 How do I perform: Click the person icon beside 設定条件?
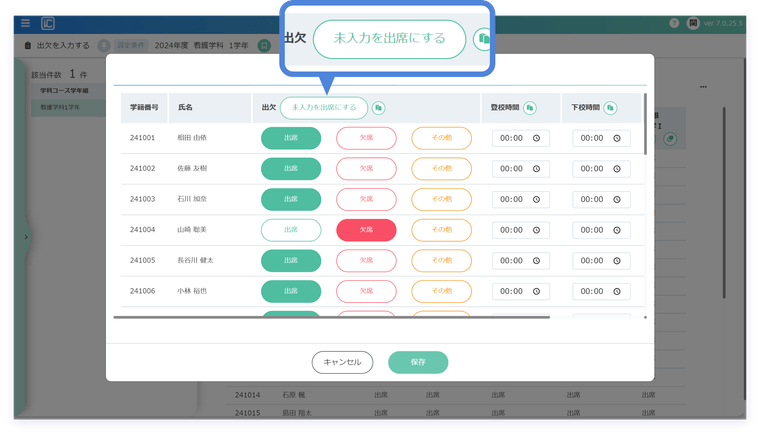point(104,46)
